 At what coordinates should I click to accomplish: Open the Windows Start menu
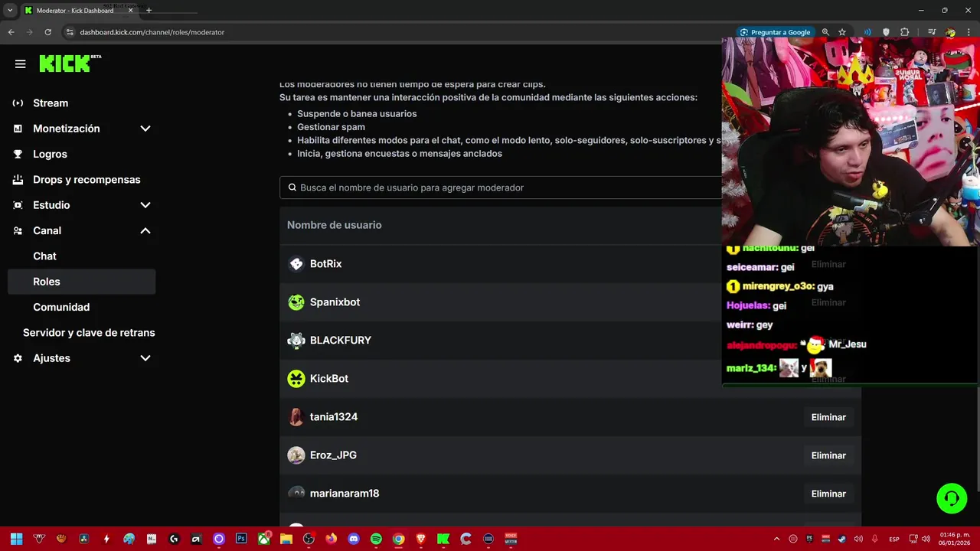pos(16,539)
